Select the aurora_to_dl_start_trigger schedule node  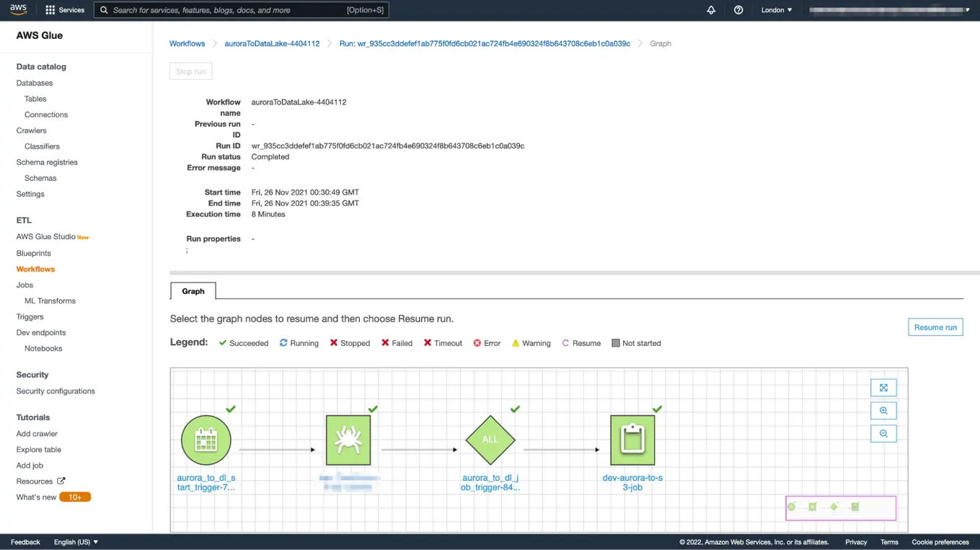206,440
